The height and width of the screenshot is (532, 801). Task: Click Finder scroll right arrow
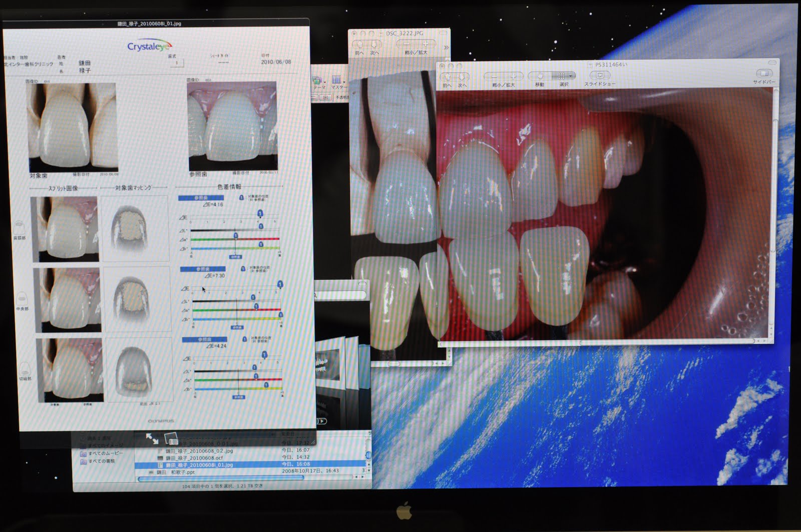362,477
